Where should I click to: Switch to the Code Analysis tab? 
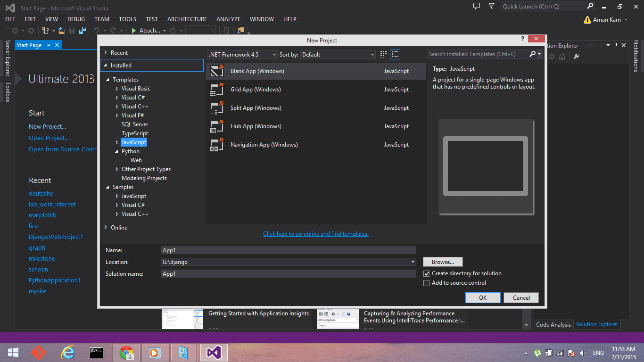point(553,324)
